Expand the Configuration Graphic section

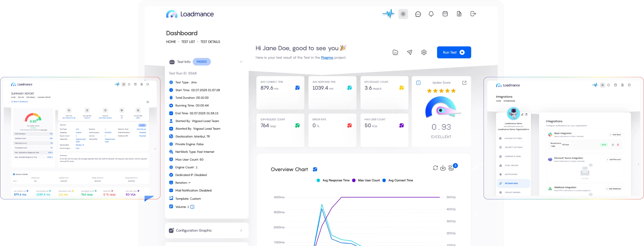click(x=241, y=230)
